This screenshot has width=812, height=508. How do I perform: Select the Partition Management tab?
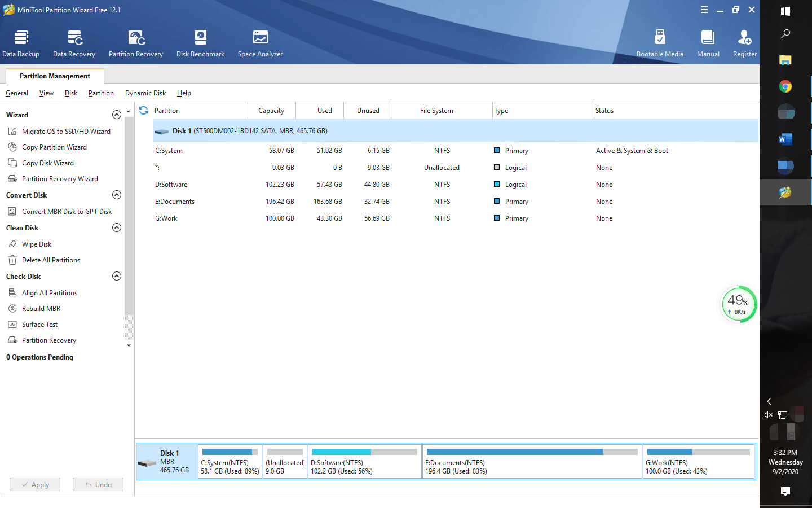[55, 76]
